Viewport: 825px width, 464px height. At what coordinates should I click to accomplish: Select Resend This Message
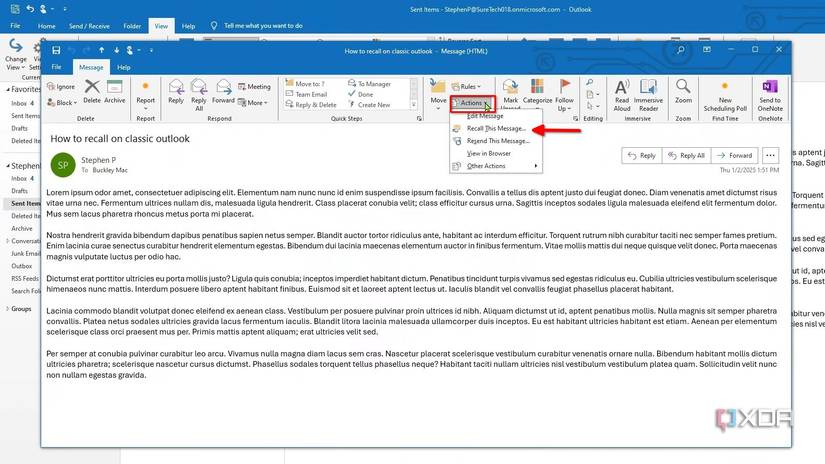(498, 141)
